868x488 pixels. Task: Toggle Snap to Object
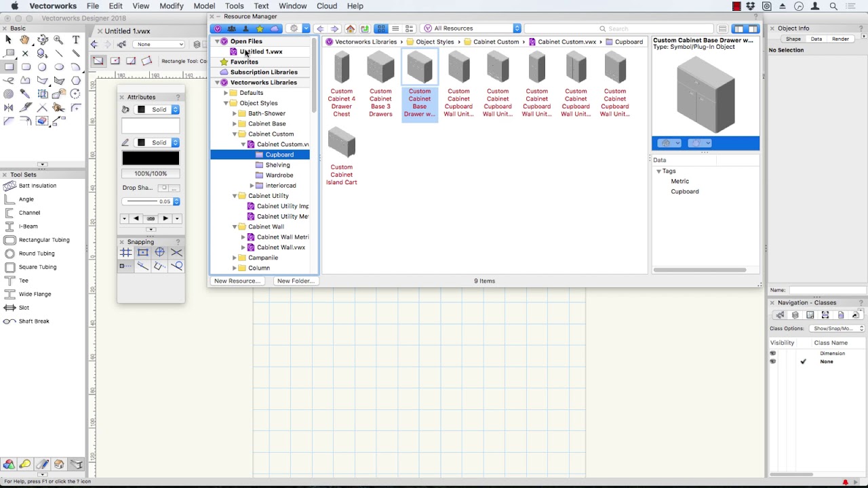[x=142, y=252]
